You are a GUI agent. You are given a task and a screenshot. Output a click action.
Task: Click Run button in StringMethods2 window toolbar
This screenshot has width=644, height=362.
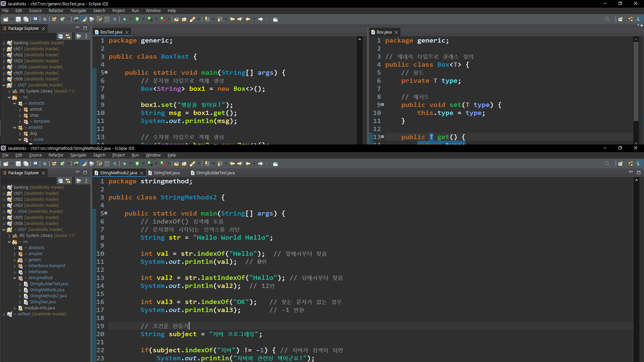click(137, 164)
